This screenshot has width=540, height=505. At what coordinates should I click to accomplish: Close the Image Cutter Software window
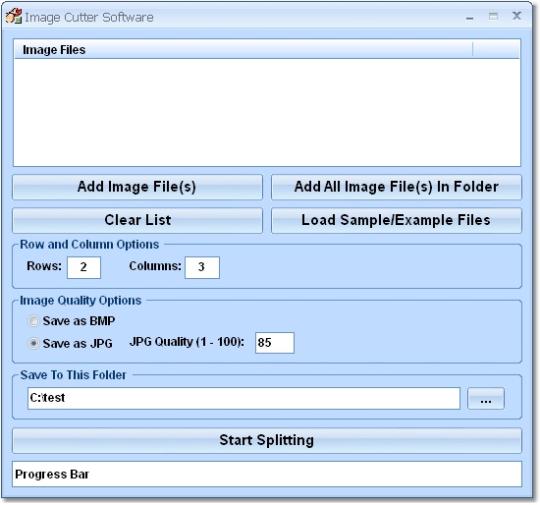517,16
